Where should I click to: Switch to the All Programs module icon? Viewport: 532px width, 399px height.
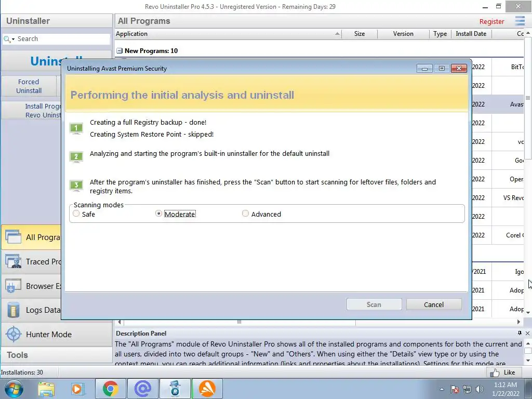click(x=13, y=237)
